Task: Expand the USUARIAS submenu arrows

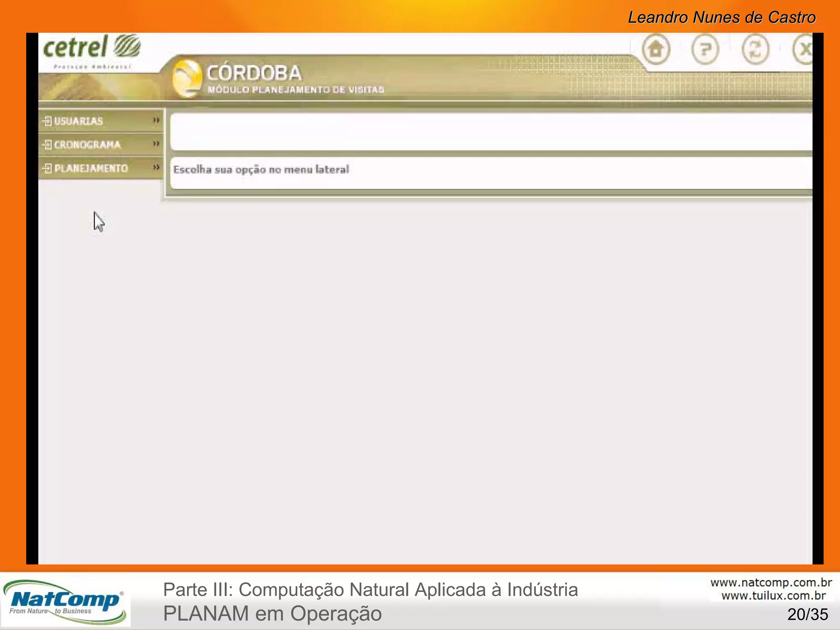Action: coord(156,120)
